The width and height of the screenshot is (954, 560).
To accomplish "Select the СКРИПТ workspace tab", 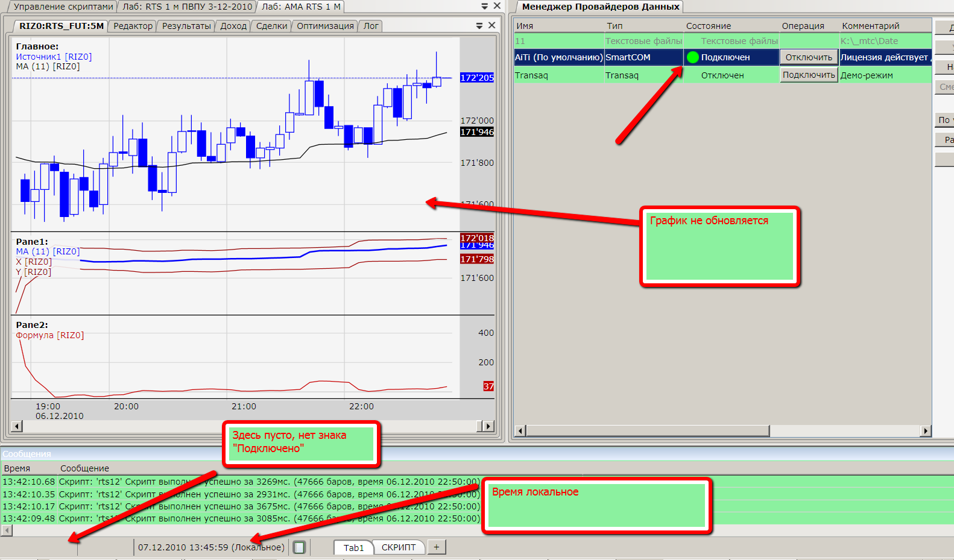I will tap(399, 547).
